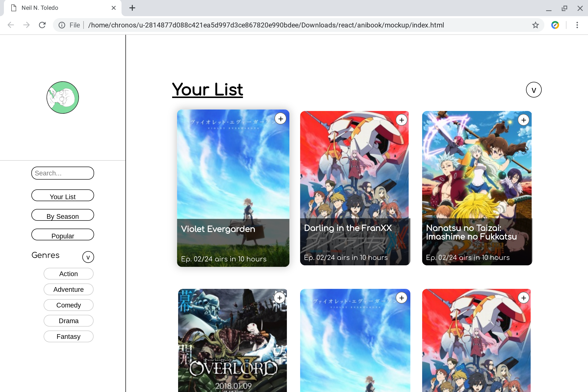Collapse the Your List section arrow
The width and height of the screenshot is (588, 392).
[534, 90]
